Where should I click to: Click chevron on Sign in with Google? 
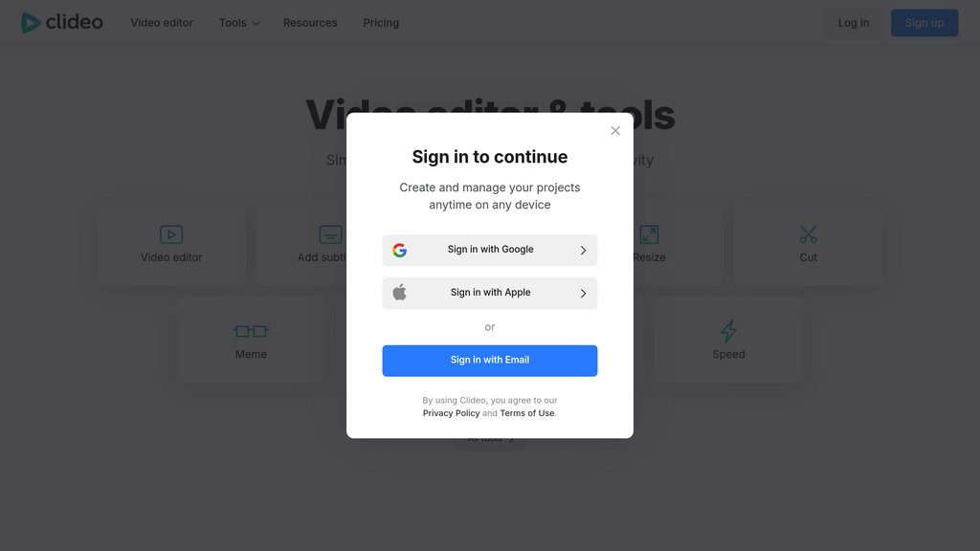point(583,250)
